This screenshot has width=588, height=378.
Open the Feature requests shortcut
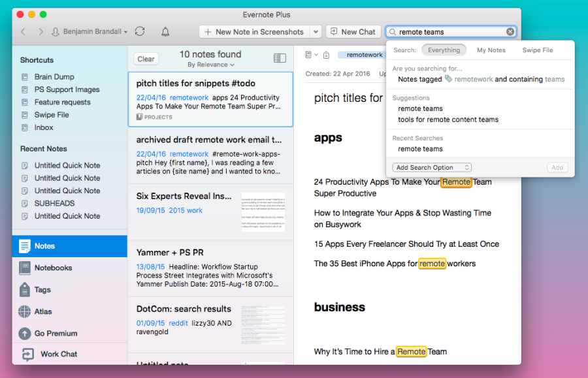(x=63, y=102)
